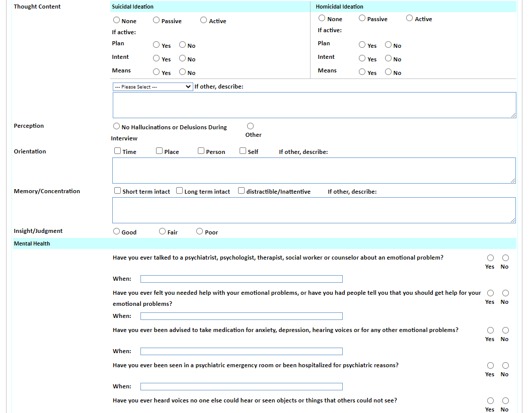The width and height of the screenshot is (532, 413).
Task: Click the Memory/Concentration description text area
Action: pos(314,210)
